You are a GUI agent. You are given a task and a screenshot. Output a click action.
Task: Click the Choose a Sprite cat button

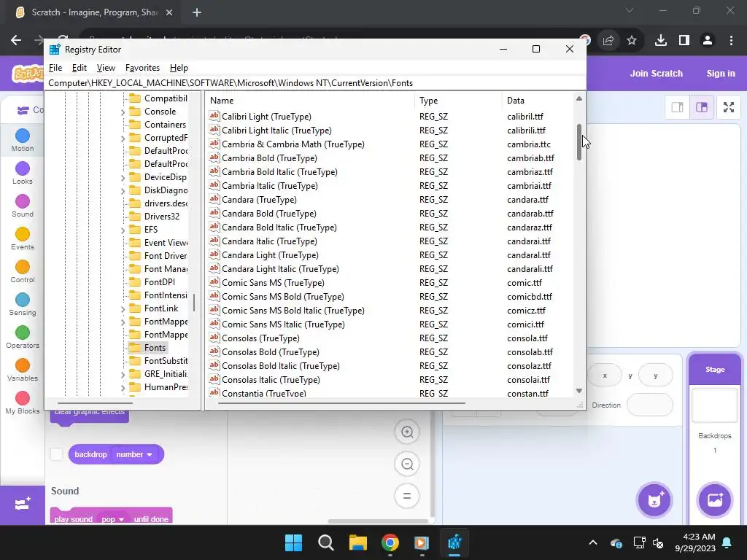(x=654, y=500)
